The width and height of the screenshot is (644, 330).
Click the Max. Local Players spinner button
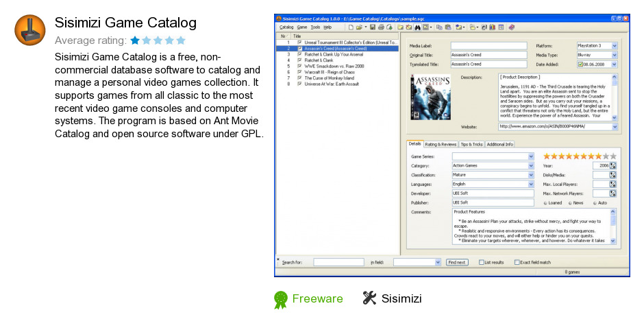pyautogui.click(x=612, y=184)
